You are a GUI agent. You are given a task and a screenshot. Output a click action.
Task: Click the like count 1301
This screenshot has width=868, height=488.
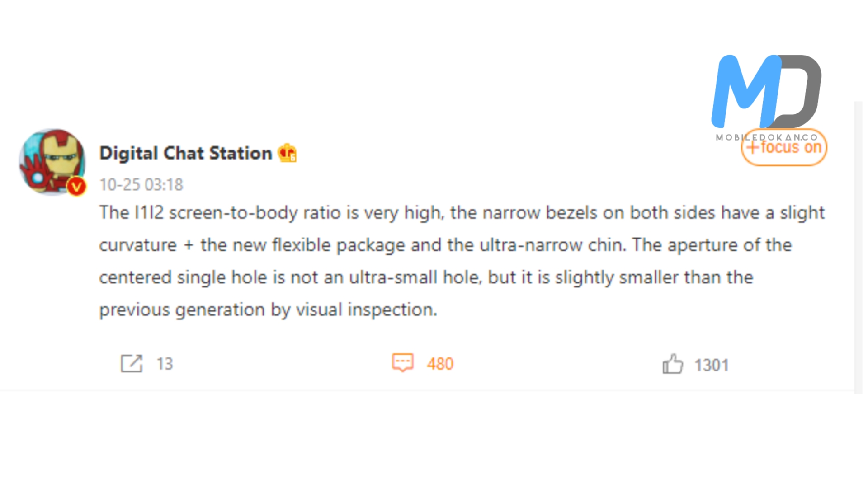pos(712,365)
